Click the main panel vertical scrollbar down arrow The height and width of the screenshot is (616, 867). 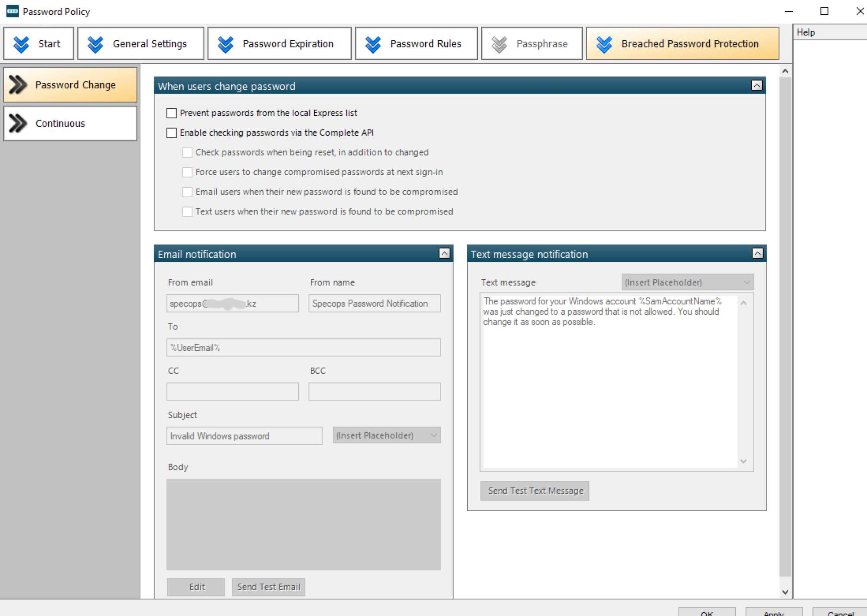785,592
